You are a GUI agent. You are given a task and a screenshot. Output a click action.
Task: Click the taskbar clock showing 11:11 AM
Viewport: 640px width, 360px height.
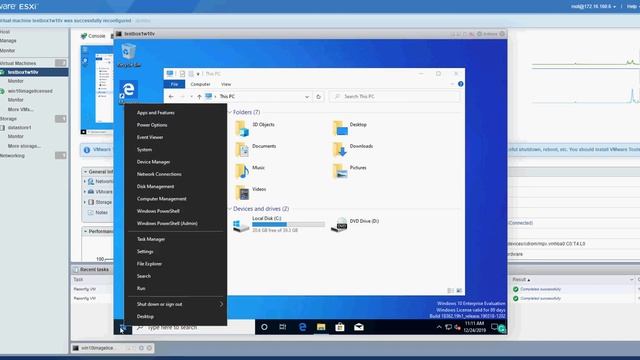coord(474,327)
